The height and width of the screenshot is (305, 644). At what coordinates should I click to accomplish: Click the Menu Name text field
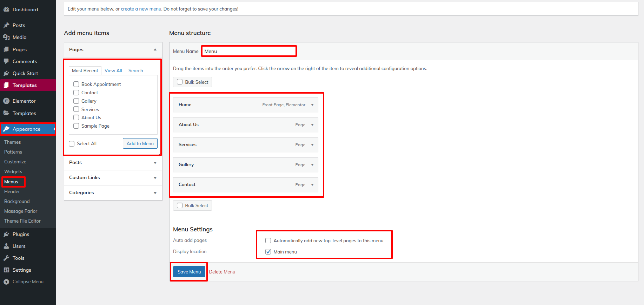(x=249, y=51)
